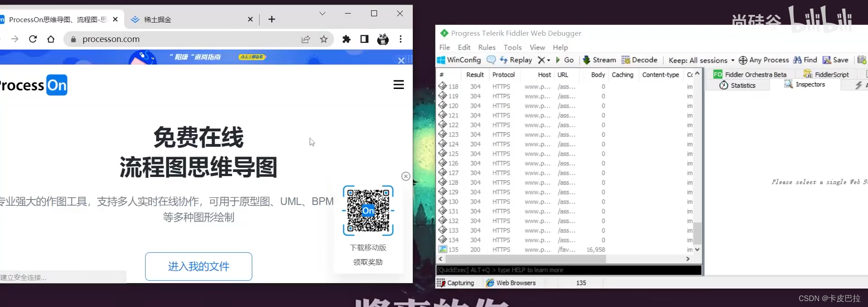Toggle Stream mode in Fiddler toolbar
868x307 pixels.
[599, 60]
